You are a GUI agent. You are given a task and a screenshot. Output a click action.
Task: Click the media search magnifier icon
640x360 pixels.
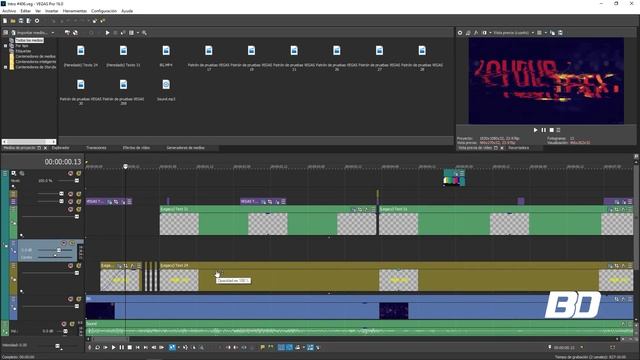click(x=144, y=33)
